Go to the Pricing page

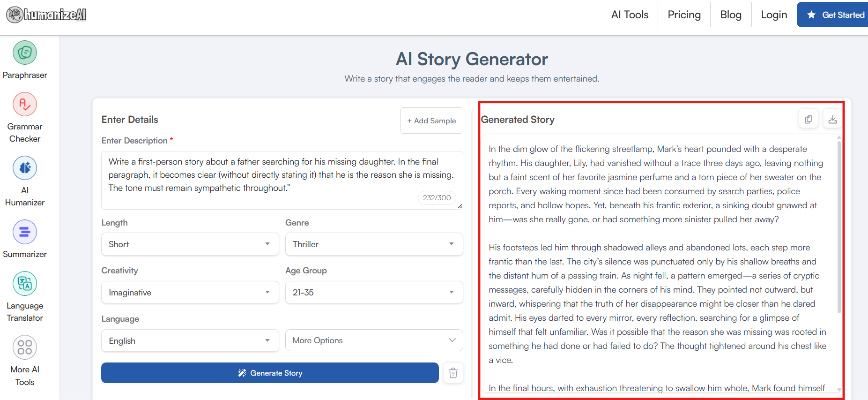click(x=683, y=15)
